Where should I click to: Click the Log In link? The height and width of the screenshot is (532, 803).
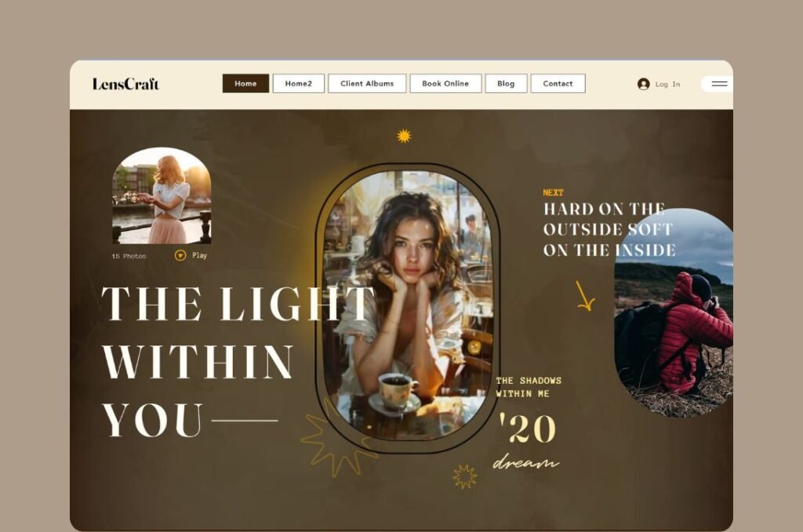click(668, 85)
